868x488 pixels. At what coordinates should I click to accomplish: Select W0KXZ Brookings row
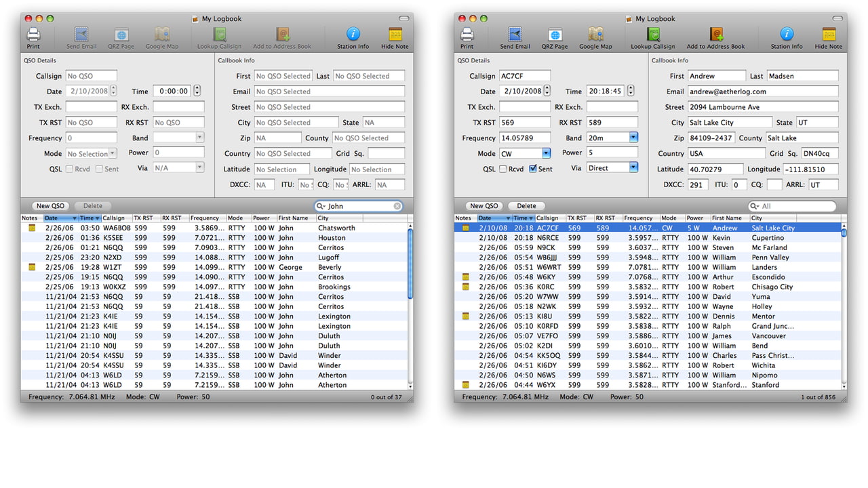coord(213,287)
